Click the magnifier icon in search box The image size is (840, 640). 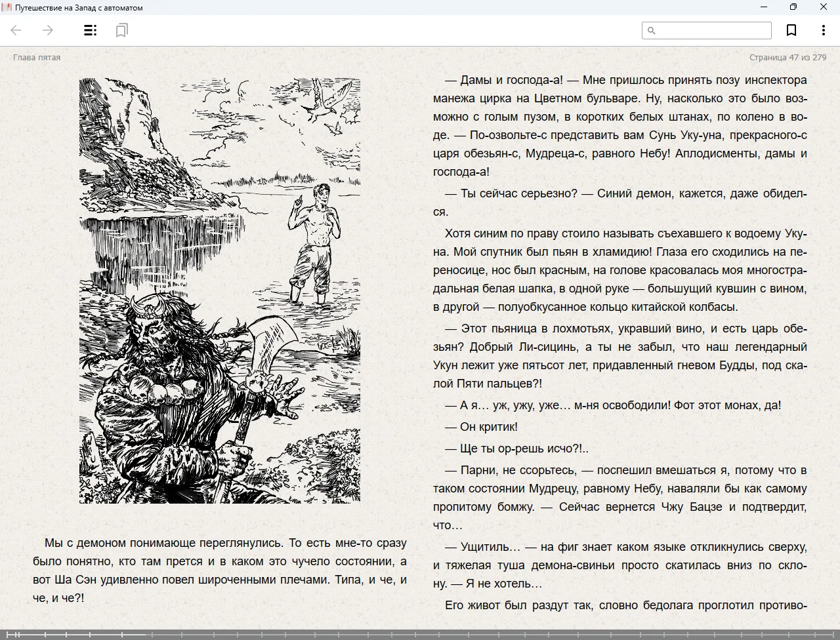point(652,30)
